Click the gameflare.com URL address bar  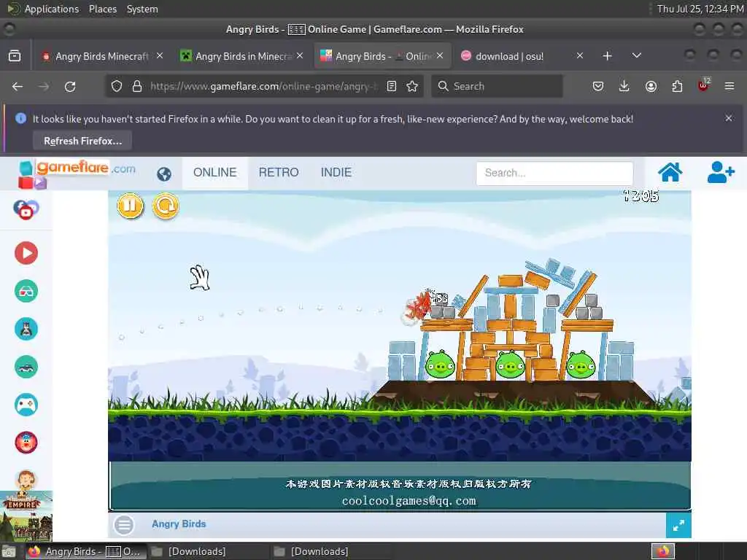pyautogui.click(x=263, y=86)
